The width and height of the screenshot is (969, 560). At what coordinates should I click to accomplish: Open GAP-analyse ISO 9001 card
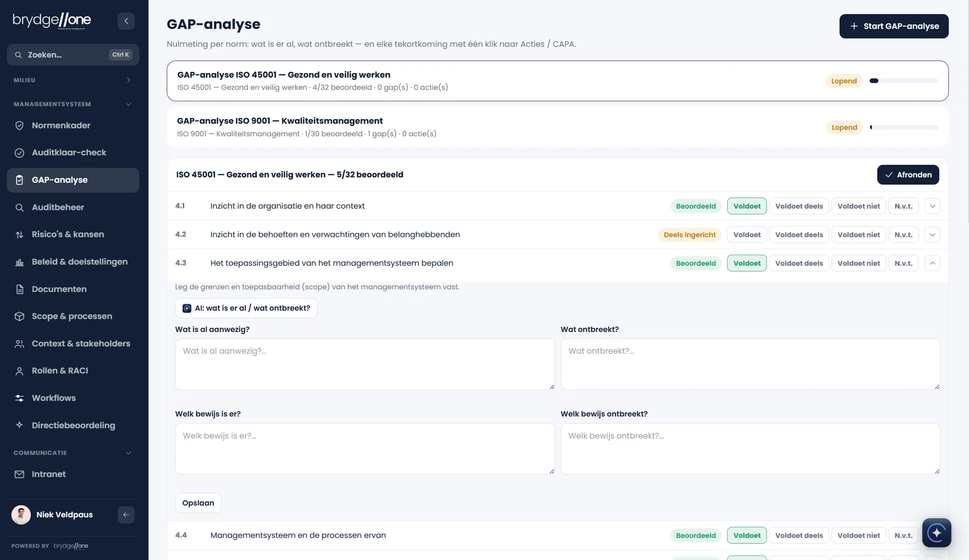557,127
